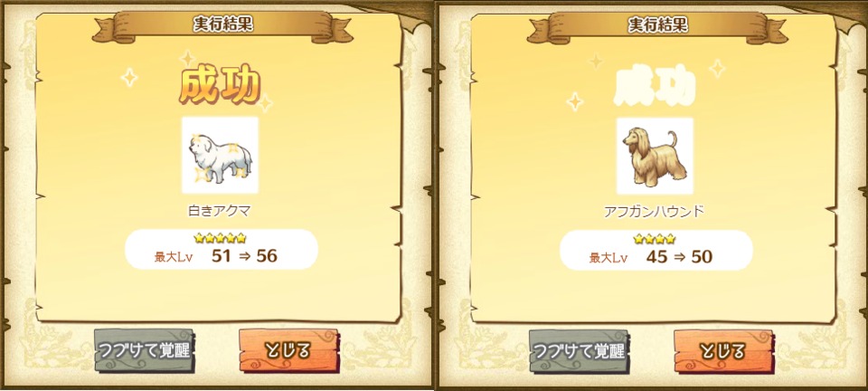Click the アフガンハウンド name label
Screen dimensions: 868x391
[x=655, y=212]
